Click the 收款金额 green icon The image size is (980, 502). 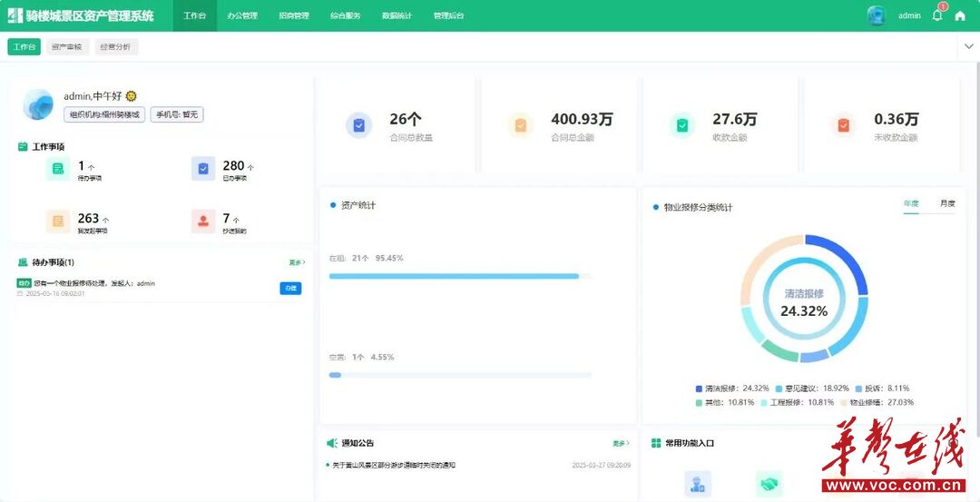tap(682, 125)
